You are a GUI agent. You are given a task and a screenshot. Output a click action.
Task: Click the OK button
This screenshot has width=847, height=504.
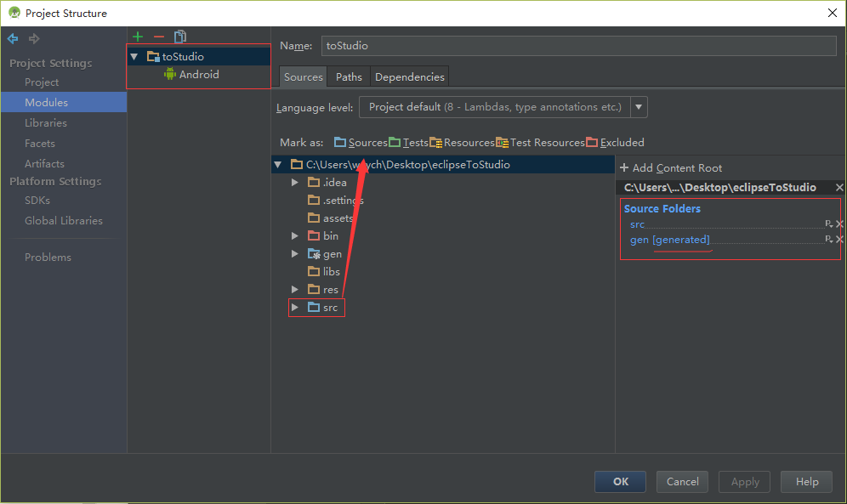(x=620, y=481)
